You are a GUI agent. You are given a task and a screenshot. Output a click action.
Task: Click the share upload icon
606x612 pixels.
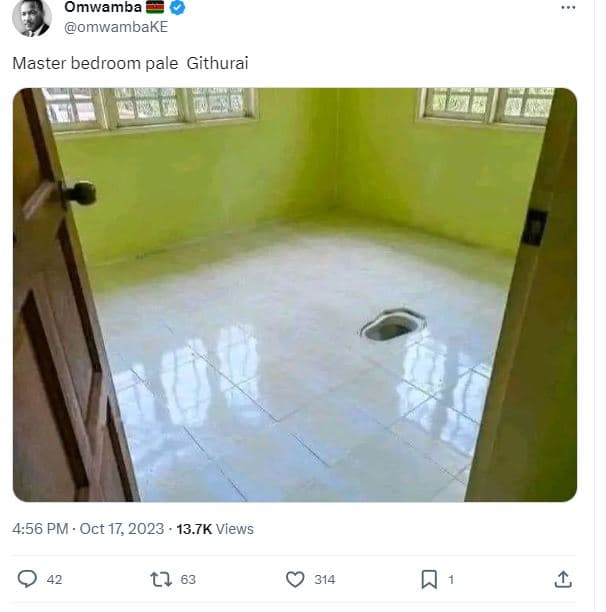(x=563, y=579)
